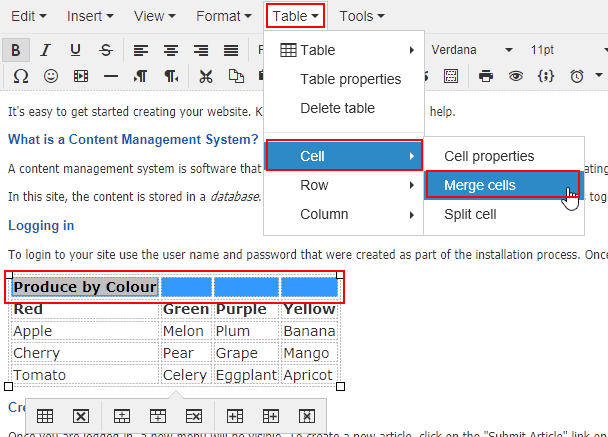Open the emoticons smiley icon
The height and width of the screenshot is (437, 608).
51,76
